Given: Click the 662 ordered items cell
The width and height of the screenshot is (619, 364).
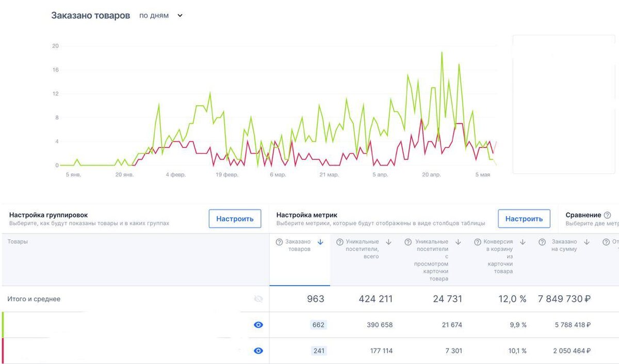Looking at the screenshot, I should [318, 325].
